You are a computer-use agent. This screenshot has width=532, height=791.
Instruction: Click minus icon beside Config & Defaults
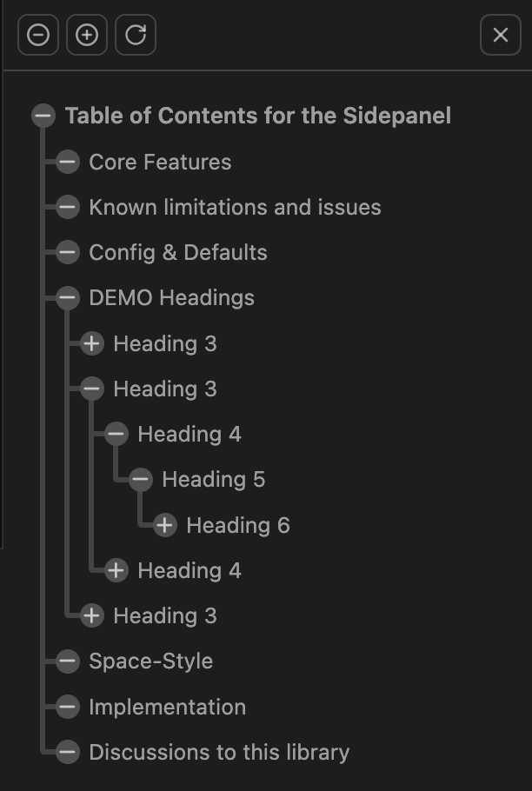(x=68, y=253)
